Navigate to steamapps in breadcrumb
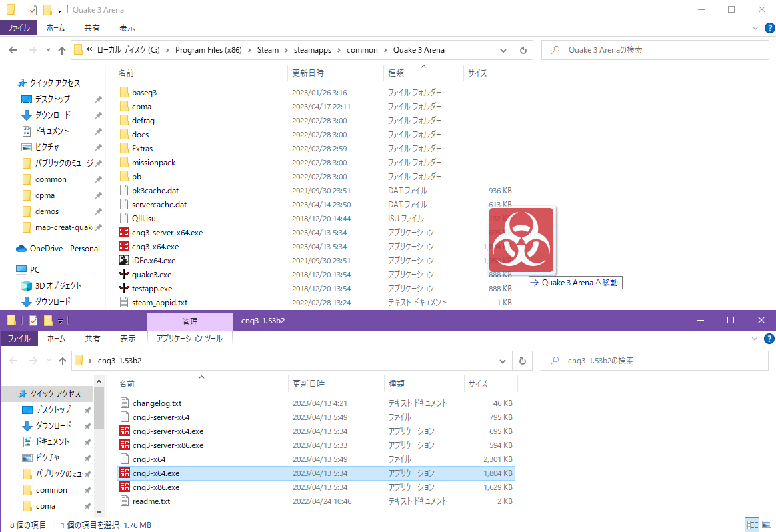The width and height of the screenshot is (776, 532). coord(313,50)
